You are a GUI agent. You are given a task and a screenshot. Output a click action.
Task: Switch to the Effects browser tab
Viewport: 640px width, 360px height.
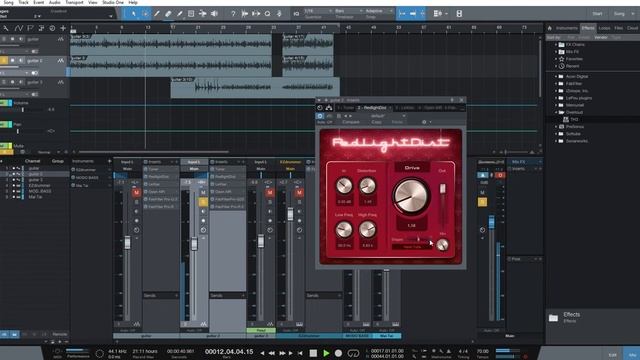coord(588,28)
